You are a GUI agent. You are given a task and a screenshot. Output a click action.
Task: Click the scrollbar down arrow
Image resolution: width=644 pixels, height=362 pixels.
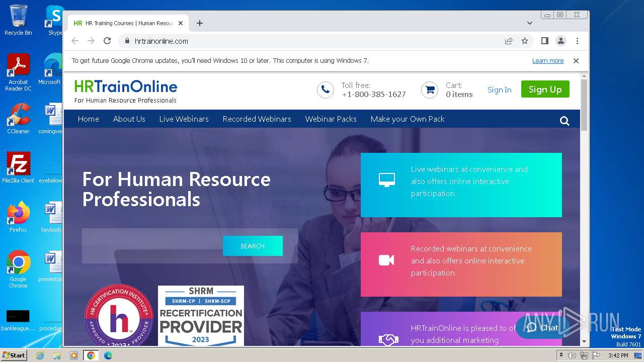point(584,341)
